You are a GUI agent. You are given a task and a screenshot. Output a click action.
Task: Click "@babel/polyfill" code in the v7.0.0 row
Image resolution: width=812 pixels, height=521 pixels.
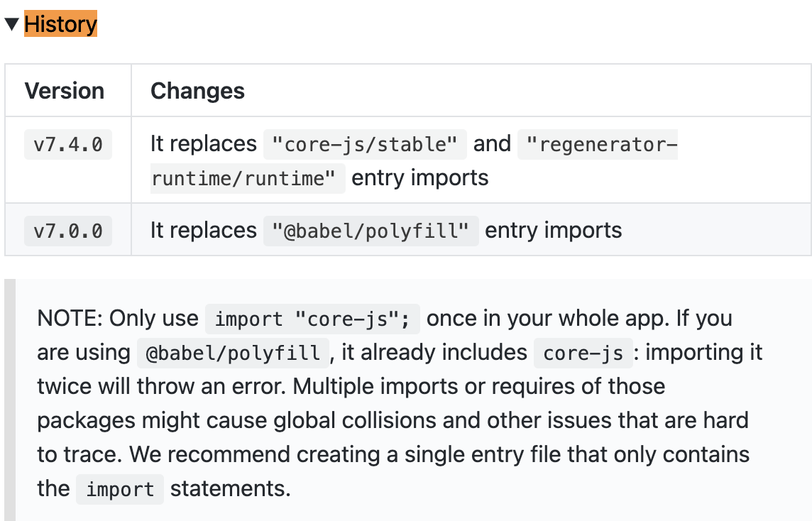(371, 231)
